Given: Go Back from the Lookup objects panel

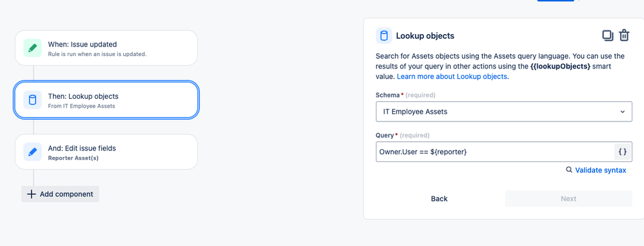Looking at the screenshot, I should pos(439,199).
